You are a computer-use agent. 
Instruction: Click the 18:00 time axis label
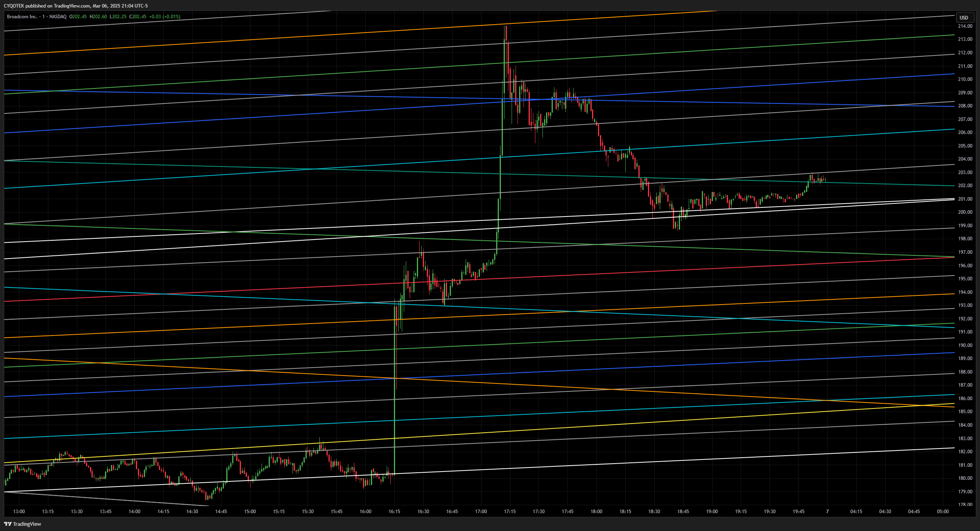pos(596,512)
